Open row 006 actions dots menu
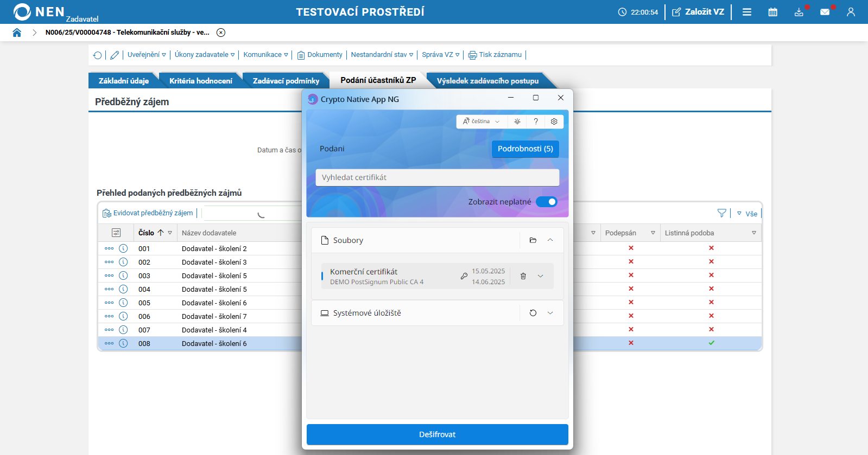This screenshot has width=868, height=455. point(109,316)
